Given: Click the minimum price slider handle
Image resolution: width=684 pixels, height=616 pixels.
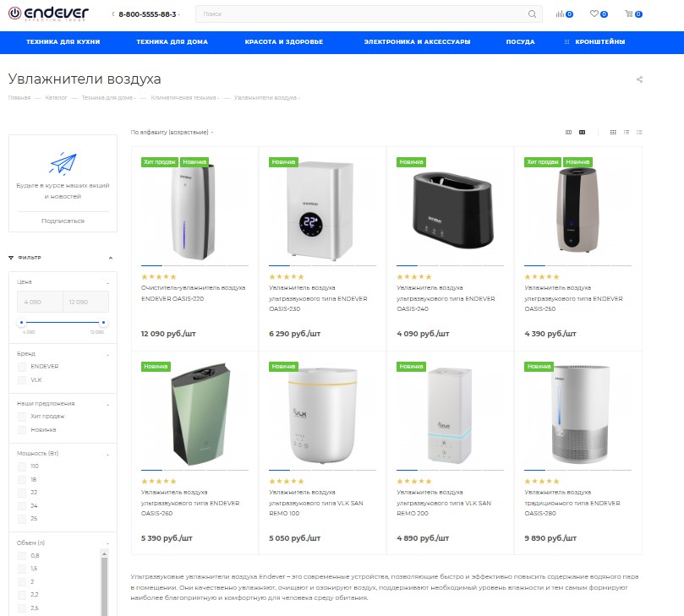Looking at the screenshot, I should pos(21,323).
